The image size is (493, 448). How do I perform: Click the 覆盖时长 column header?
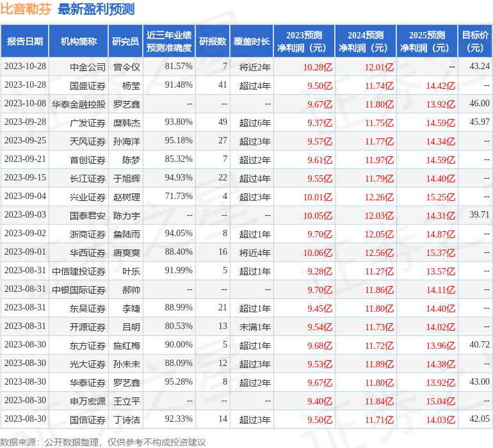pyautogui.click(x=252, y=41)
